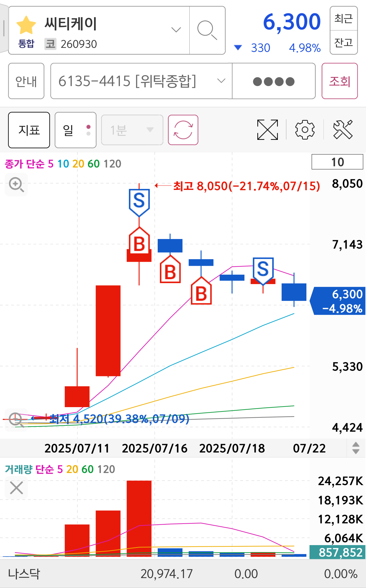Open chart settings gear
366x588 pixels.
305,130
